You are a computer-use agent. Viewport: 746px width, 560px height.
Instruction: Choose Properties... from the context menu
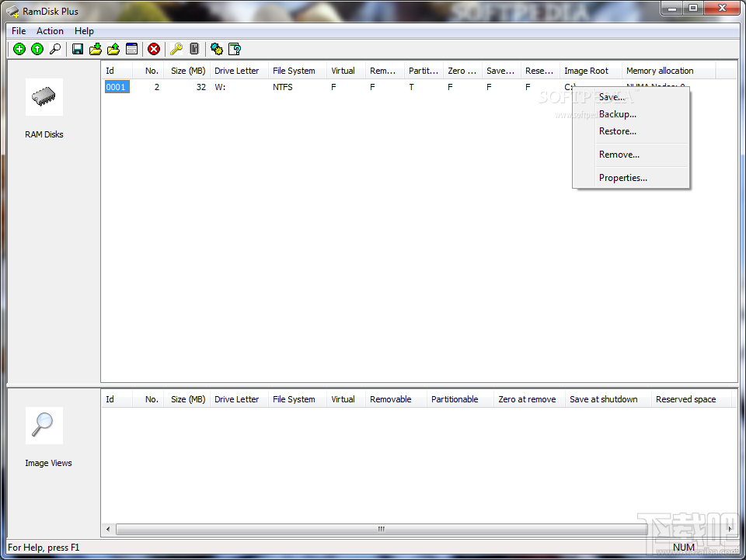click(x=630, y=178)
